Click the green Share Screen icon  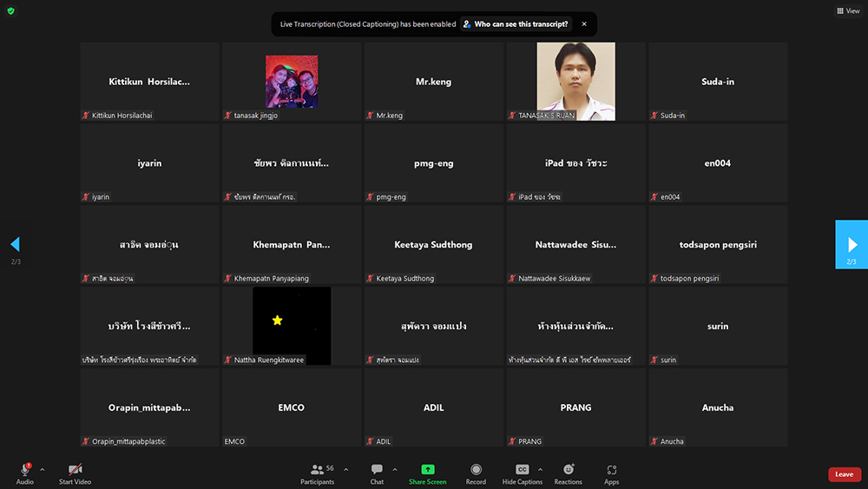[x=427, y=470]
